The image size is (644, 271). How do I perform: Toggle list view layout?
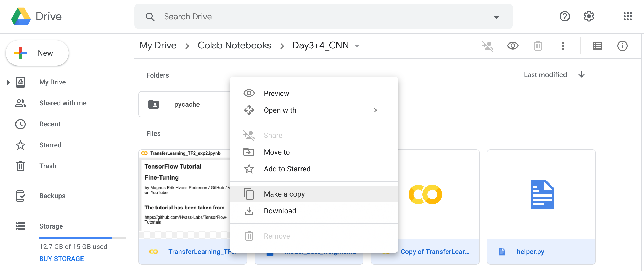[597, 46]
